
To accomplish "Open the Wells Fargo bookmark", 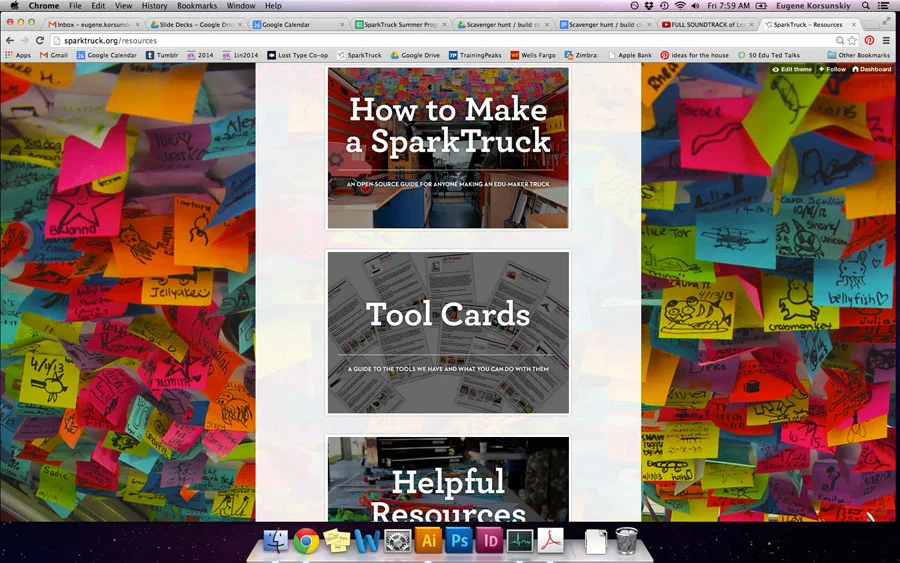I will 533,55.
